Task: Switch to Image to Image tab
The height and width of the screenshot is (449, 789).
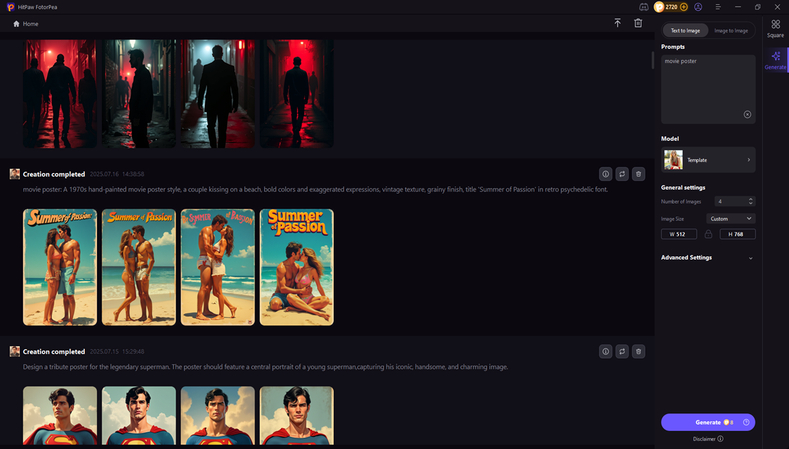Action: [731, 31]
